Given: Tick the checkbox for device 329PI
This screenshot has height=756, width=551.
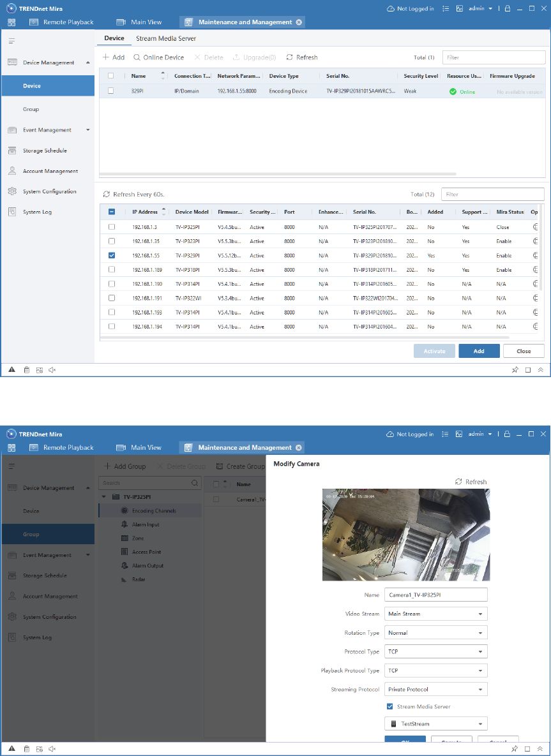Looking at the screenshot, I should click(111, 91).
